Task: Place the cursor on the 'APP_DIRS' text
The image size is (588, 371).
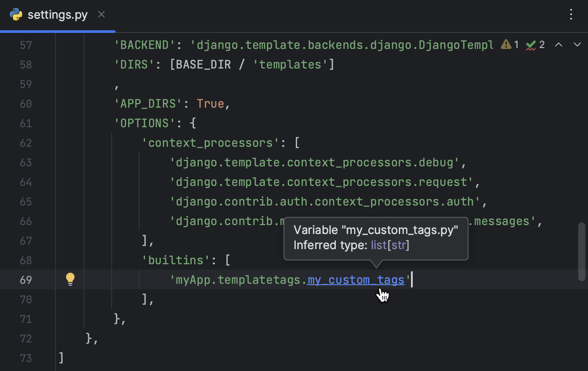Action: (147, 103)
